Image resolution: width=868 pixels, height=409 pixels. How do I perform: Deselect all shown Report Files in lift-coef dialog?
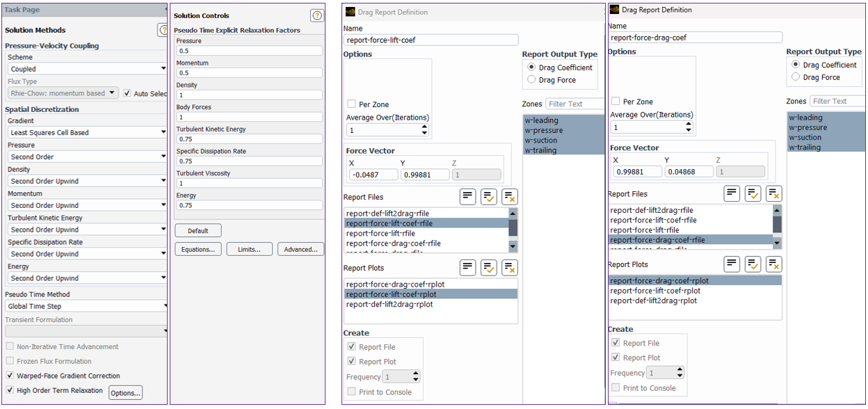click(510, 197)
